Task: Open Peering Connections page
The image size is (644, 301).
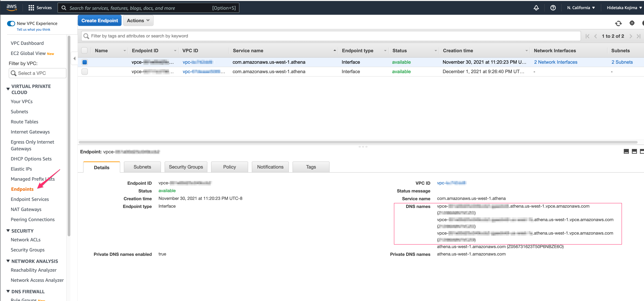Action: tap(33, 219)
